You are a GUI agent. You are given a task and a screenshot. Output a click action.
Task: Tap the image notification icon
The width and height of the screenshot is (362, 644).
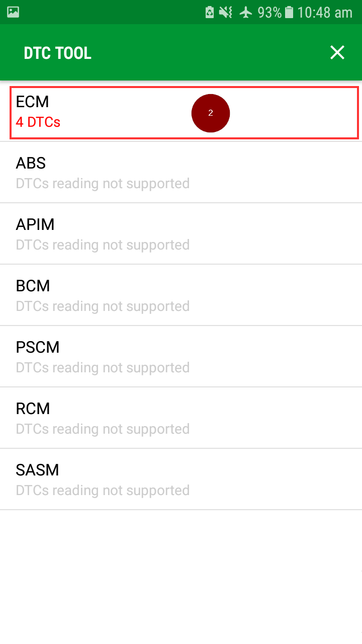click(x=13, y=12)
